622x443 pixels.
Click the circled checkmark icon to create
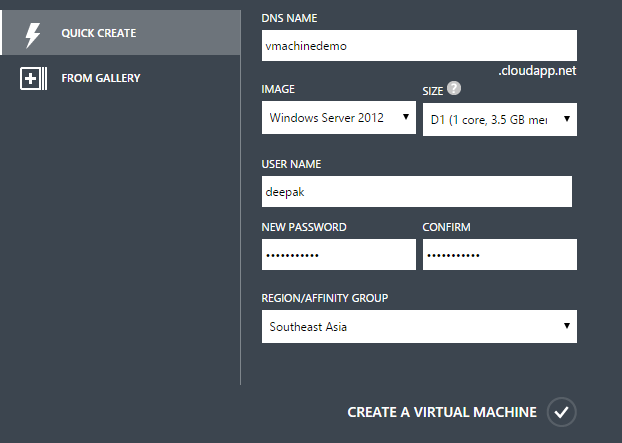[563, 412]
